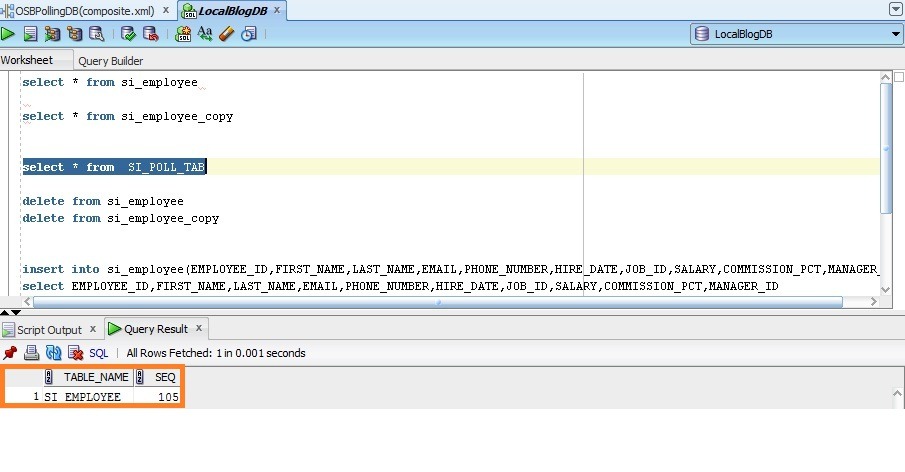Click the To Upper/Lower/InitCap icon
This screenshot has width=905, height=472.
(205, 34)
